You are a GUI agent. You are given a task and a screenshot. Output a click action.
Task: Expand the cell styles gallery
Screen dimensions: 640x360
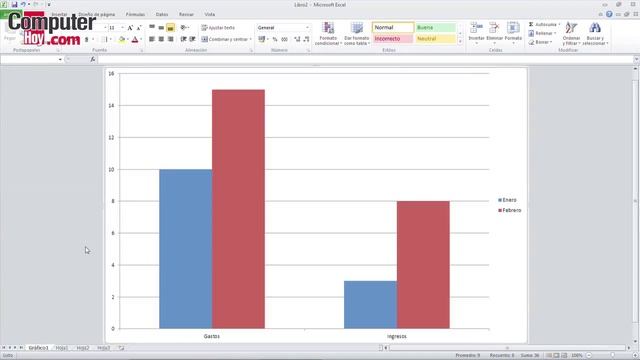(460, 41)
